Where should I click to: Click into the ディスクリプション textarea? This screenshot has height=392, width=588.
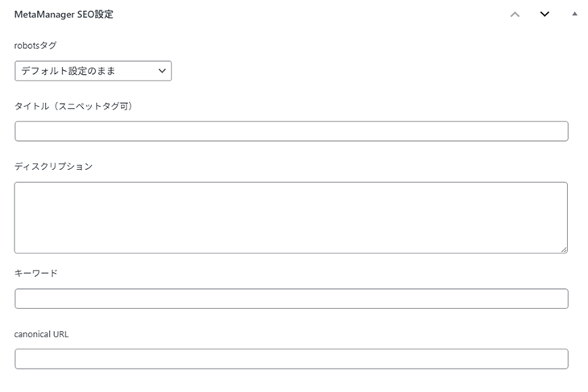click(x=291, y=217)
